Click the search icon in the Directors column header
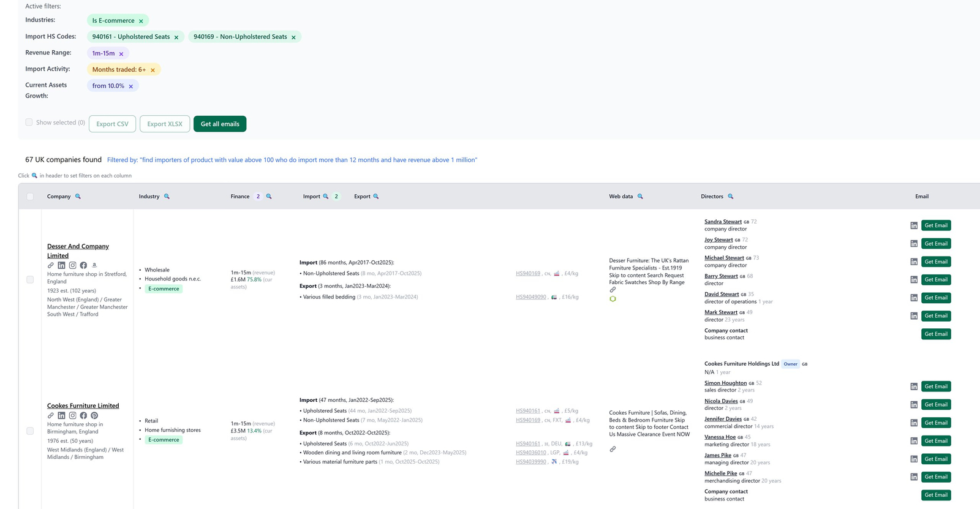 (x=730, y=197)
